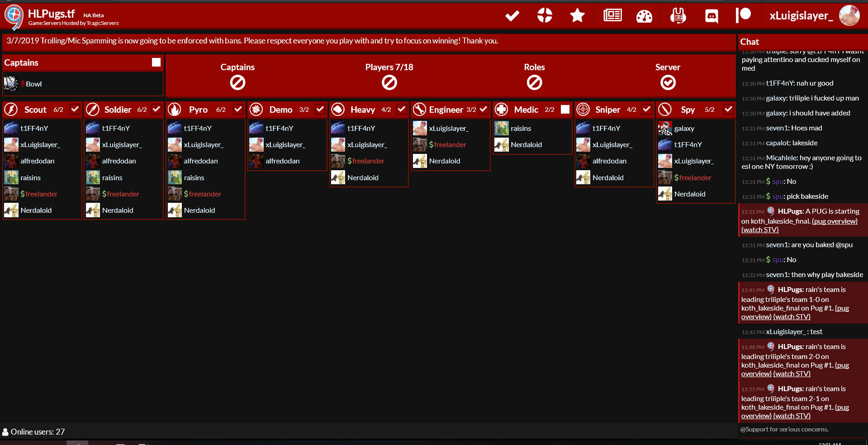Click the 'Game Servers Hosted by TragicServers' text

tap(74, 23)
